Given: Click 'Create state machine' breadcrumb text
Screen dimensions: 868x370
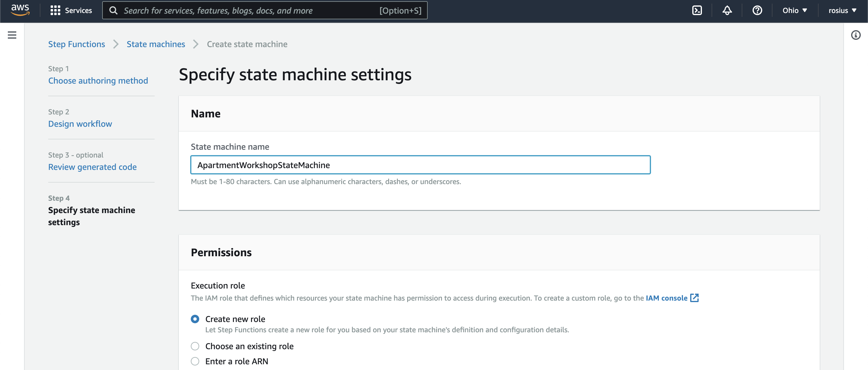Looking at the screenshot, I should pos(247,44).
